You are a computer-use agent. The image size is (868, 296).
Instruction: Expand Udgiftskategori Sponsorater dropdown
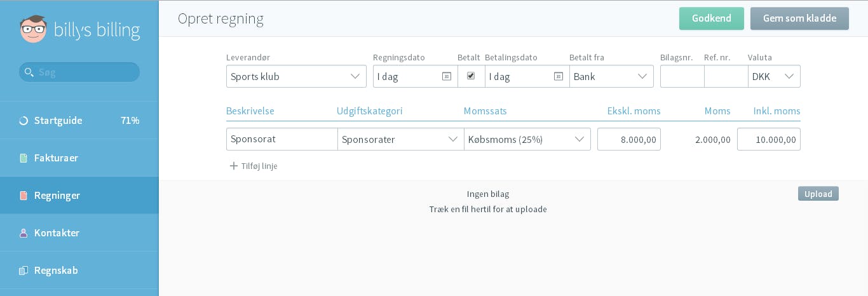[401, 139]
